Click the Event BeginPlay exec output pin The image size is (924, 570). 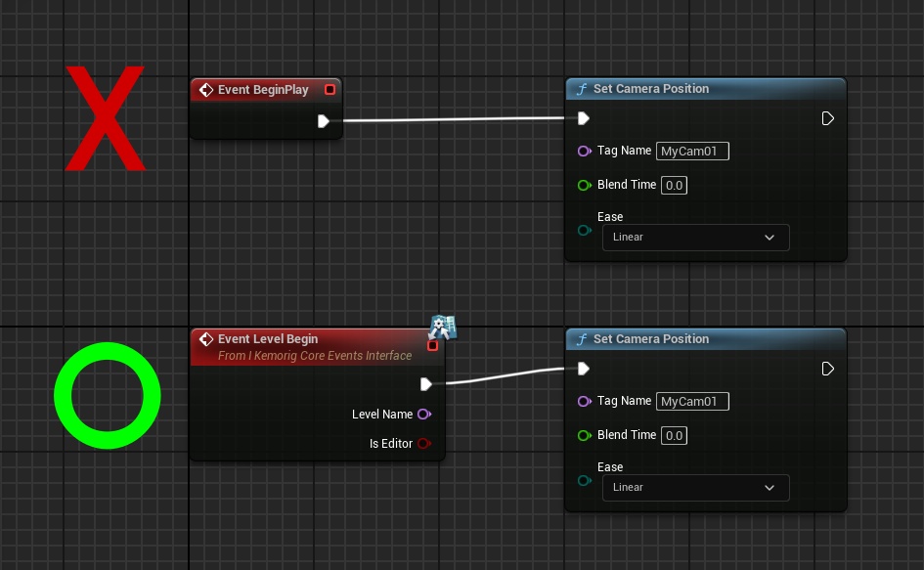[x=324, y=121]
